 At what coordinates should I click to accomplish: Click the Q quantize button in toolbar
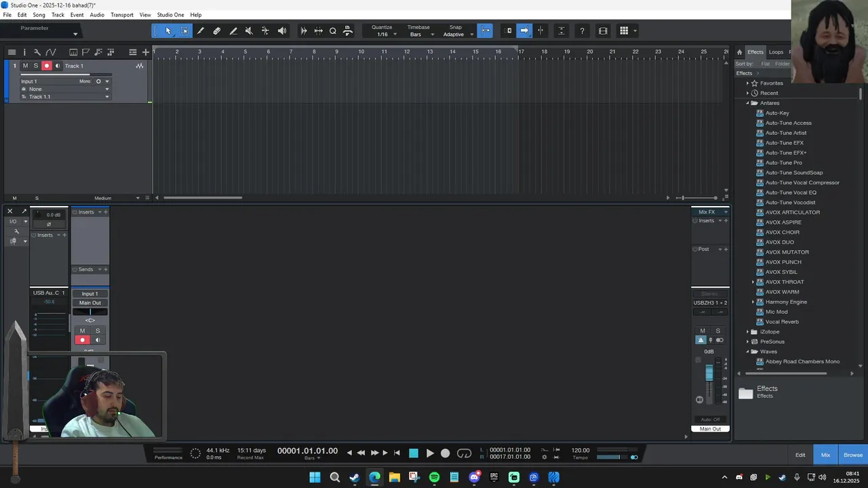point(333,30)
